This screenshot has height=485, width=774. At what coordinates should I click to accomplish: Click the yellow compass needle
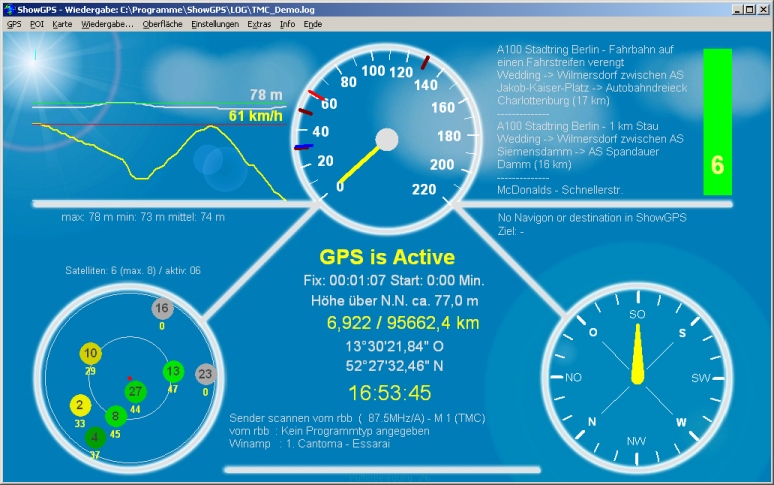(637, 354)
